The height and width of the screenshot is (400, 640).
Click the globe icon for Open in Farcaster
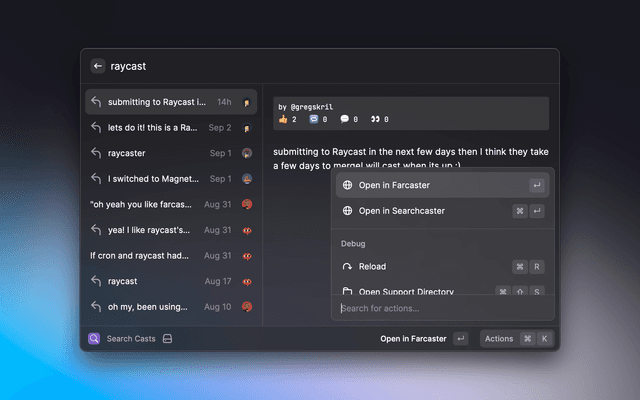[x=347, y=185]
